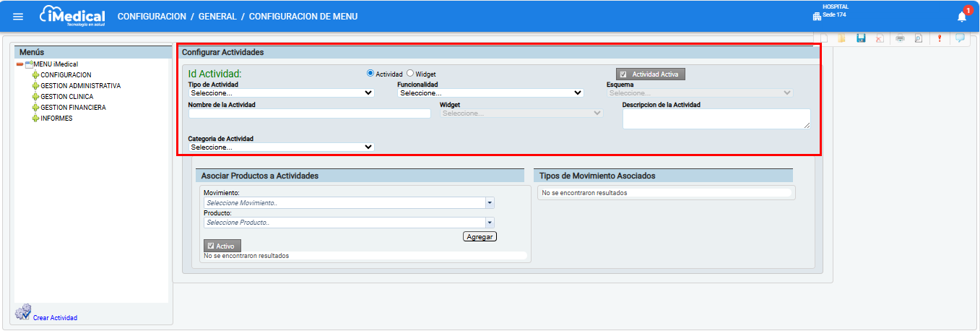Expand the GESTION CLINICA tree node
This screenshot has height=331, width=980.
35,97
